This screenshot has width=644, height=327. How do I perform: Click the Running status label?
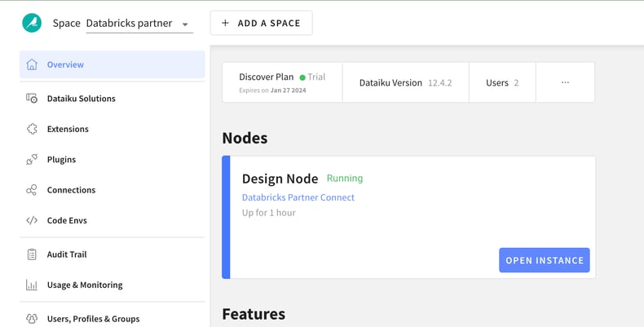click(345, 179)
